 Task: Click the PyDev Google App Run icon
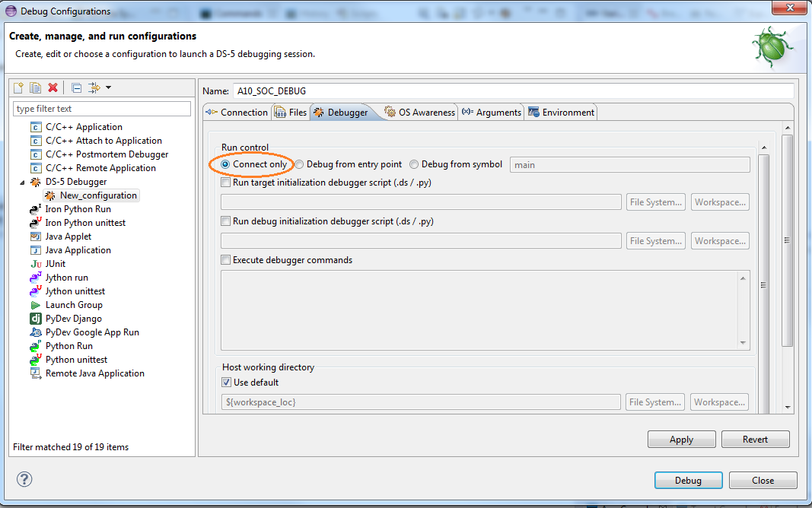[36, 332]
